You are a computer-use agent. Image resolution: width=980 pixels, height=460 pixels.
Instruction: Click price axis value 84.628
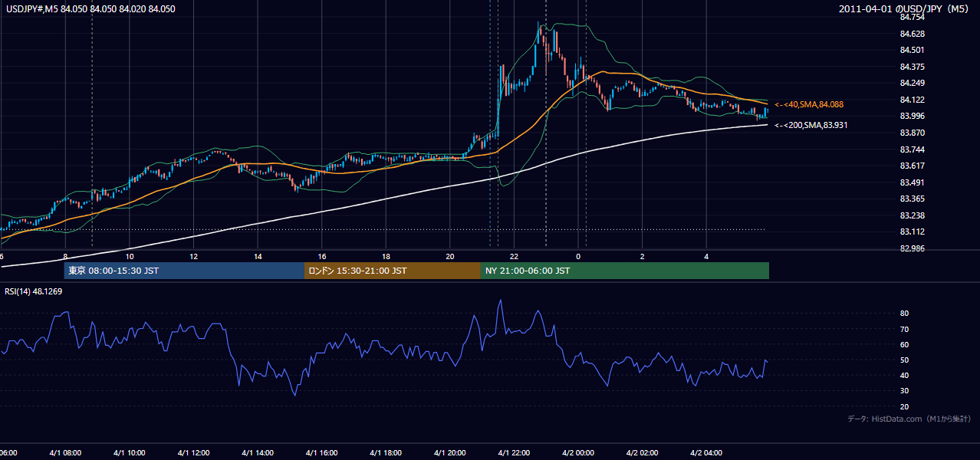pos(911,34)
